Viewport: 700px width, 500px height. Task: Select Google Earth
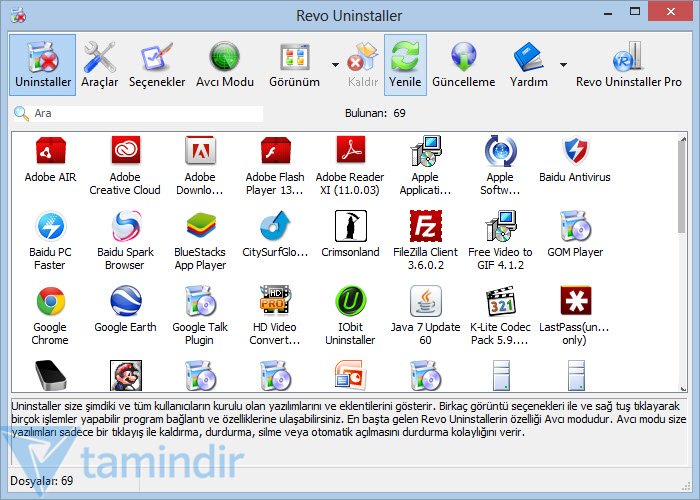point(125,310)
